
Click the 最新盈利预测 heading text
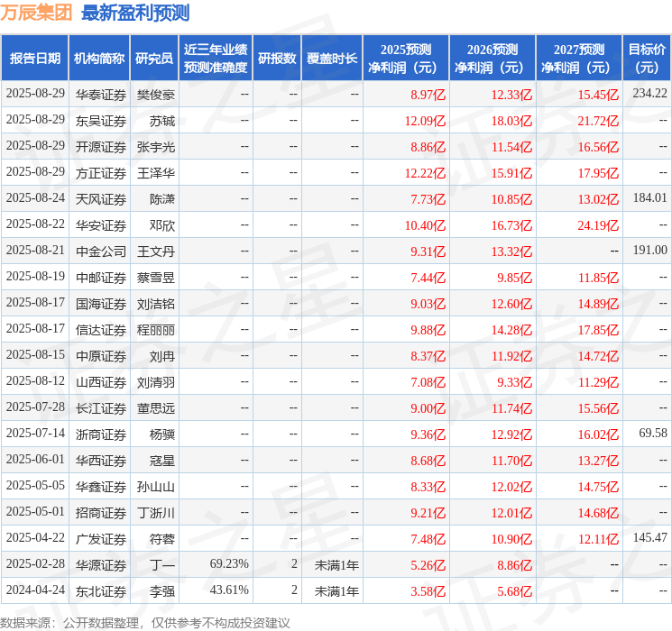click(135, 13)
